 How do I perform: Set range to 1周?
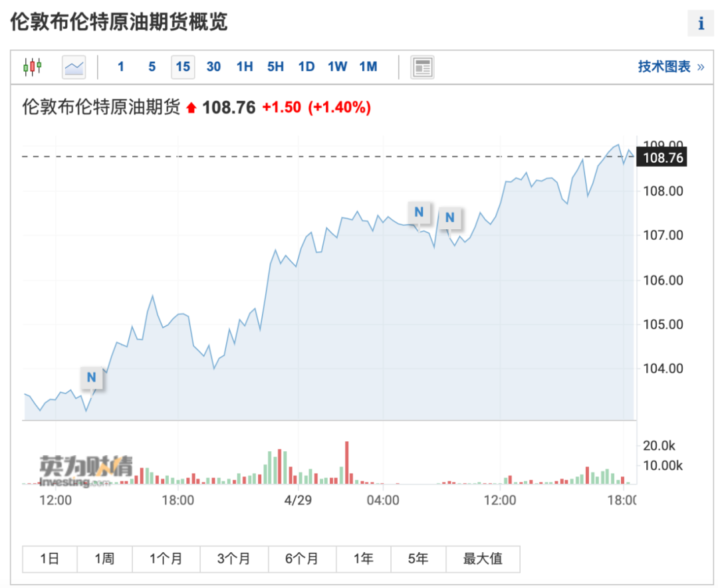coord(104,559)
